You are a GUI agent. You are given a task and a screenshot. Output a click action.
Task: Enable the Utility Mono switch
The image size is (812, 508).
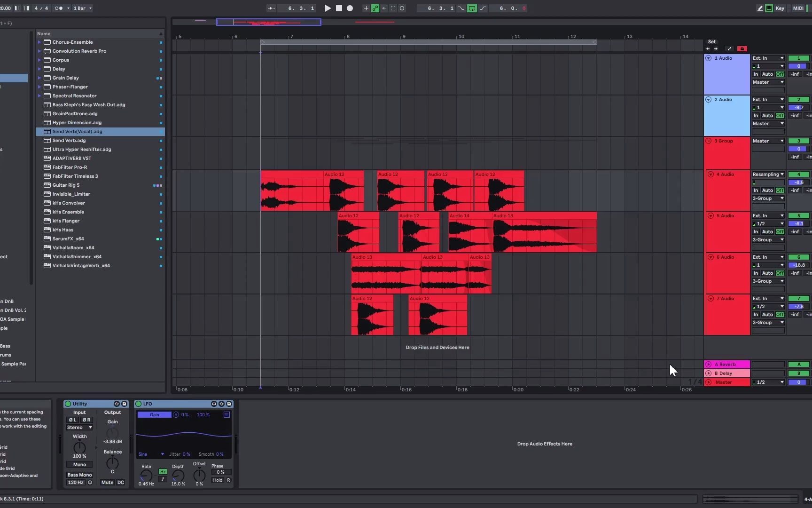pos(79,464)
